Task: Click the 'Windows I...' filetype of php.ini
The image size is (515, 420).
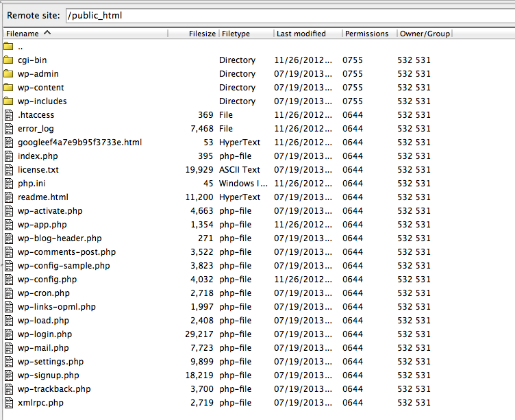Action: click(243, 184)
